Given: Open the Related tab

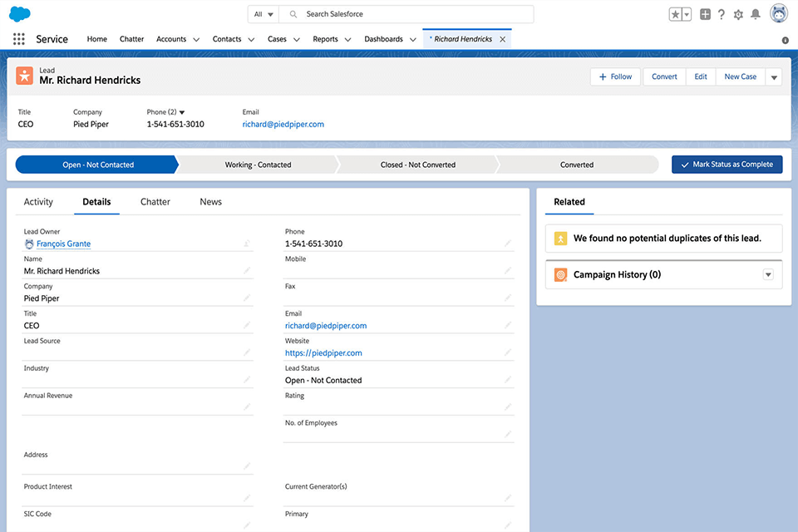Looking at the screenshot, I should point(569,202).
